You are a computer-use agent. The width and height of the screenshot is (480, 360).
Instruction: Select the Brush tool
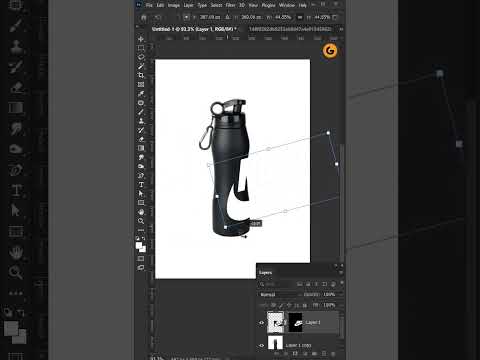(141, 112)
